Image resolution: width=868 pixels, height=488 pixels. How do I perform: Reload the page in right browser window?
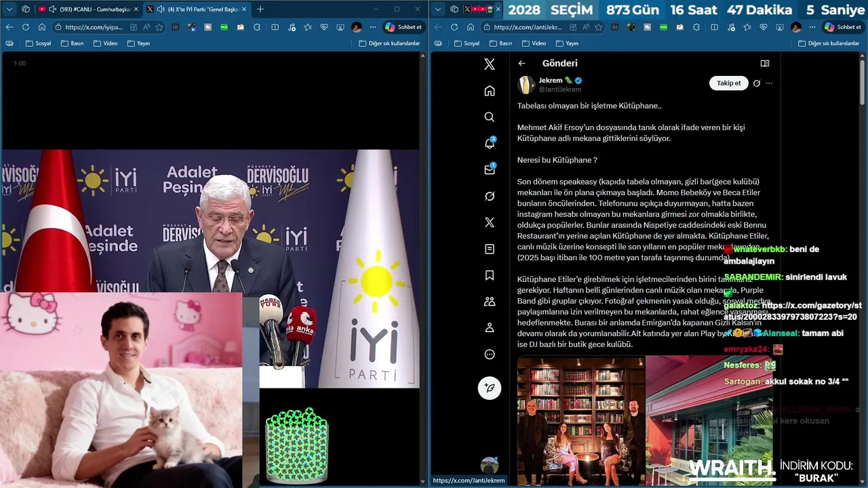[454, 27]
